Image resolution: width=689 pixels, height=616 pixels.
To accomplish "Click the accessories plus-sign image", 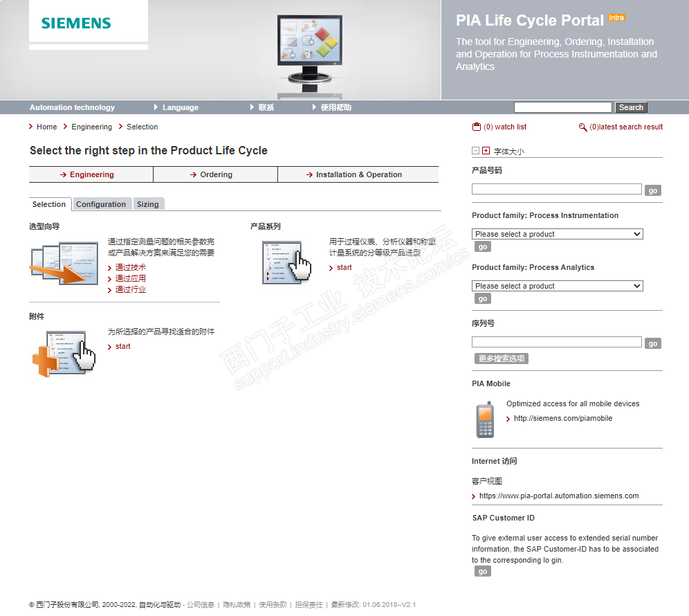I will tap(64, 354).
